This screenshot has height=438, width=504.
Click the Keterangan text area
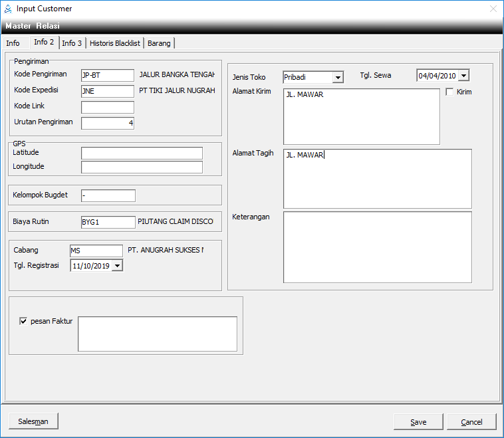tap(377, 246)
